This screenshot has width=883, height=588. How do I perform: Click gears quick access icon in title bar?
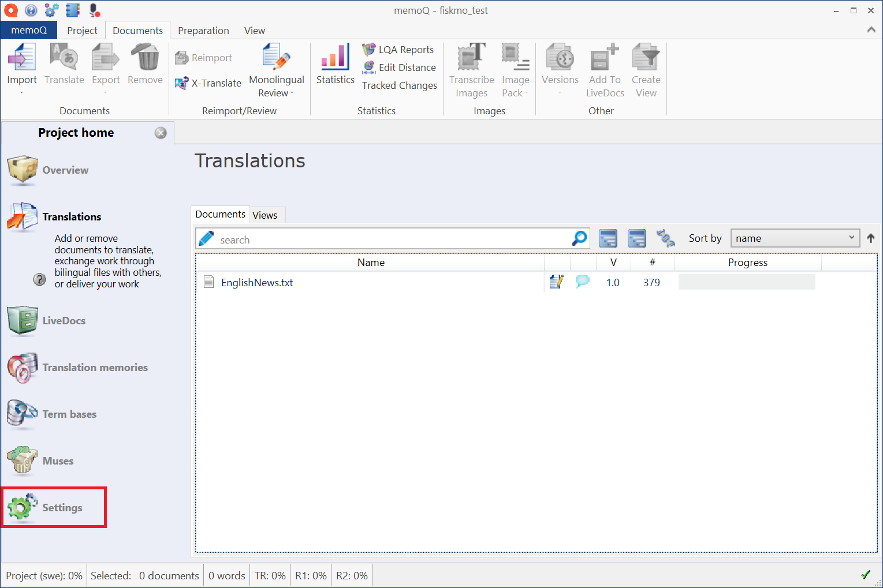coord(51,10)
